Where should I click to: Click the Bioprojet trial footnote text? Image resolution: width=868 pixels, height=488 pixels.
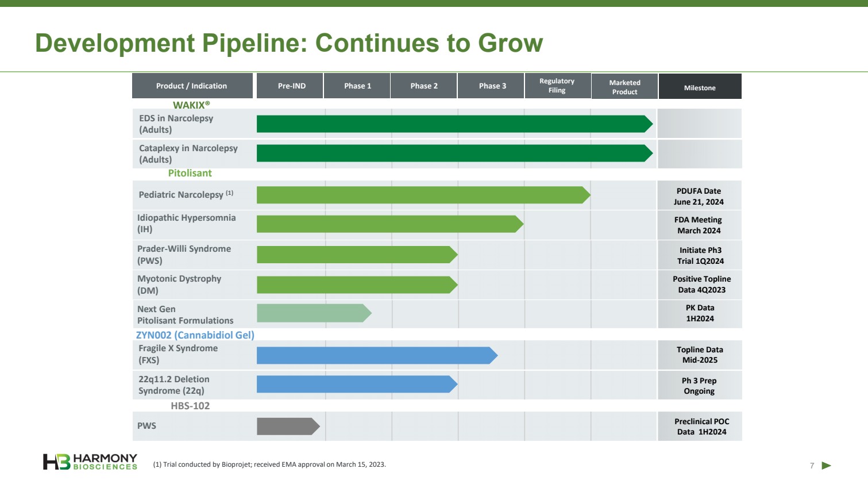point(269,464)
